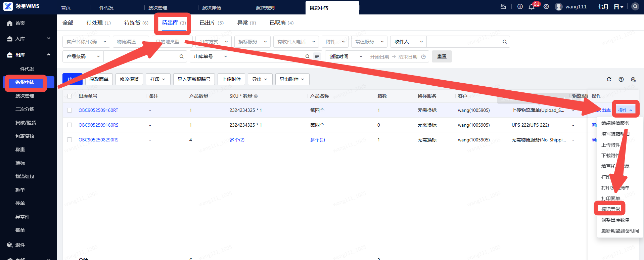Refresh the table with the reload icon
The width and height of the screenshot is (644, 260).
pyautogui.click(x=609, y=79)
